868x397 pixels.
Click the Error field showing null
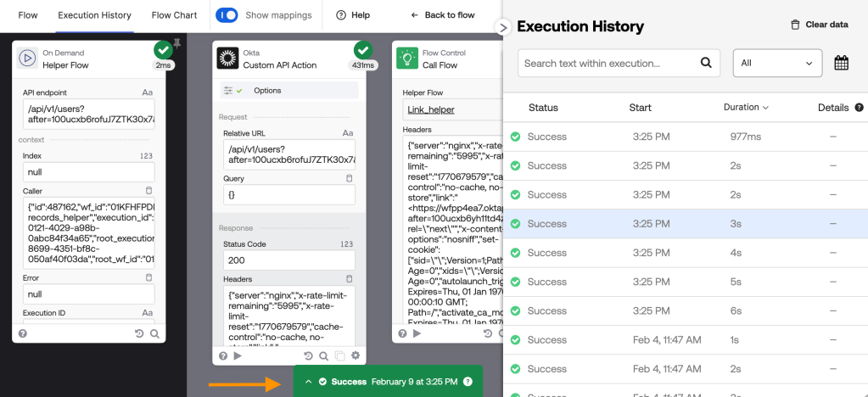pos(89,294)
